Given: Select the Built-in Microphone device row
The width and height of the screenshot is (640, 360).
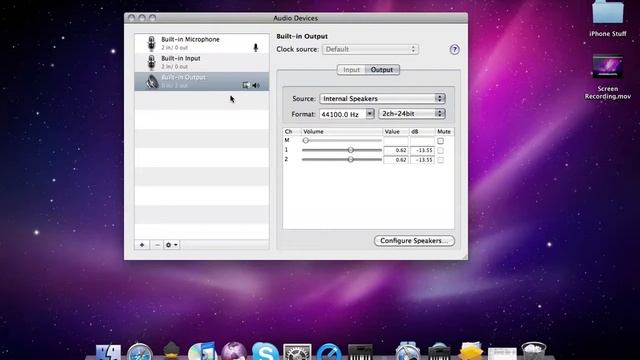Looking at the screenshot, I should pyautogui.click(x=202, y=43).
